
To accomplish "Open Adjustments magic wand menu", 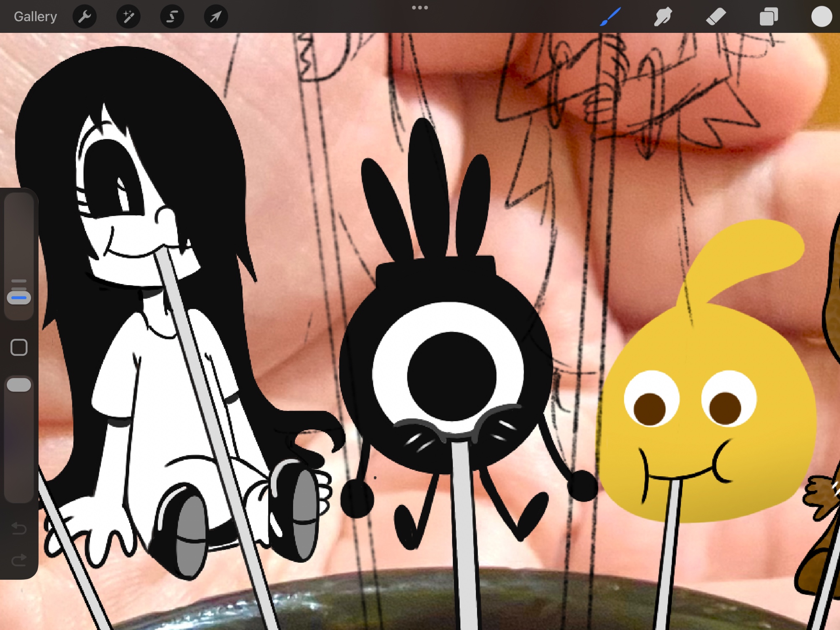I will (x=129, y=17).
